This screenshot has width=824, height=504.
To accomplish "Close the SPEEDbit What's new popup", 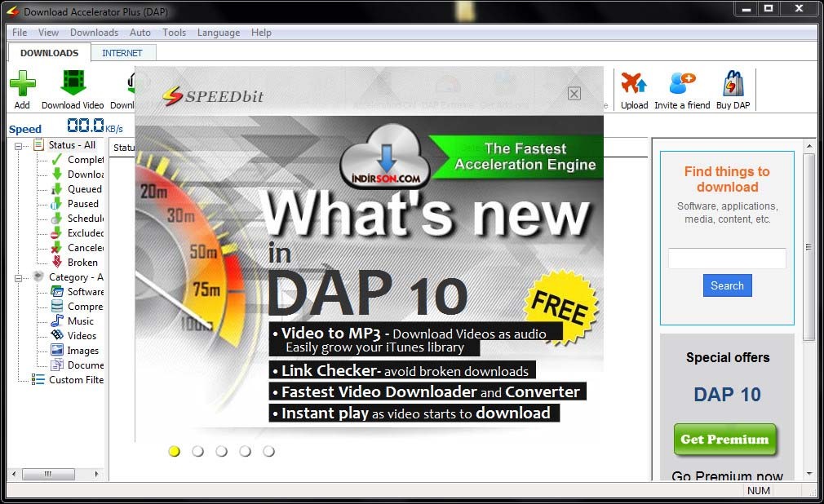I will (574, 94).
